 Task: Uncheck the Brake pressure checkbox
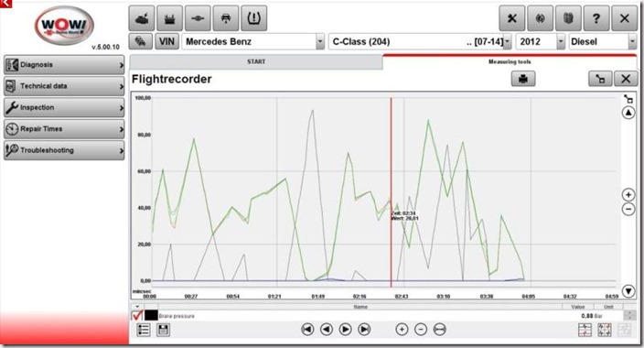coord(137,316)
